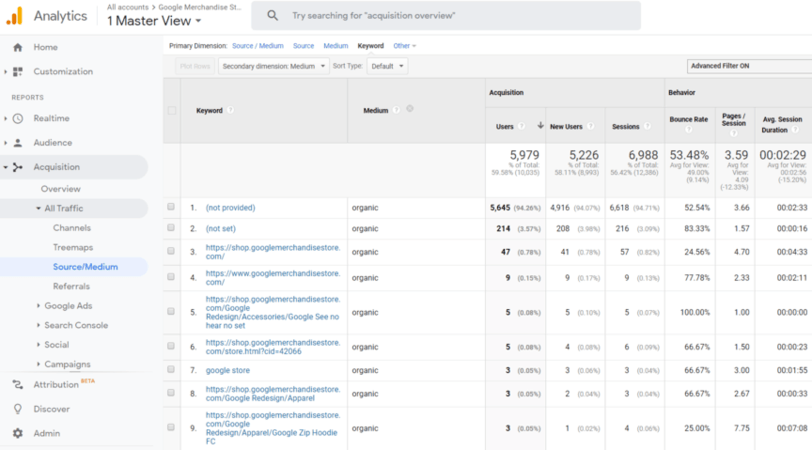
Task: Open store.html?cid=42066 keyword link
Action: click(273, 347)
